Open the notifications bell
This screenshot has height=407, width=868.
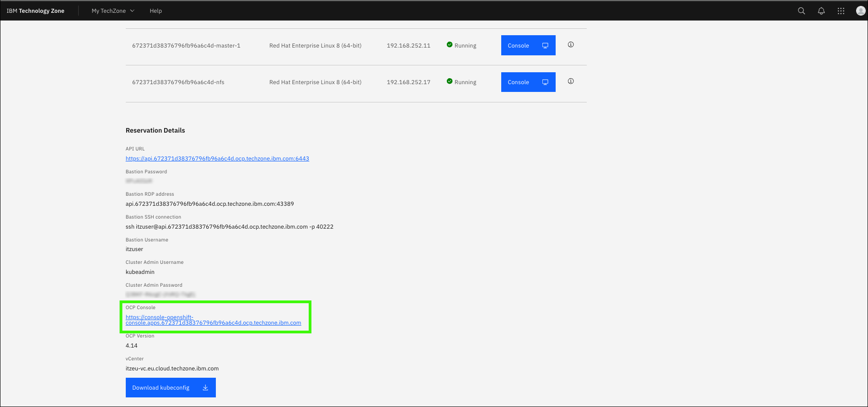821,11
